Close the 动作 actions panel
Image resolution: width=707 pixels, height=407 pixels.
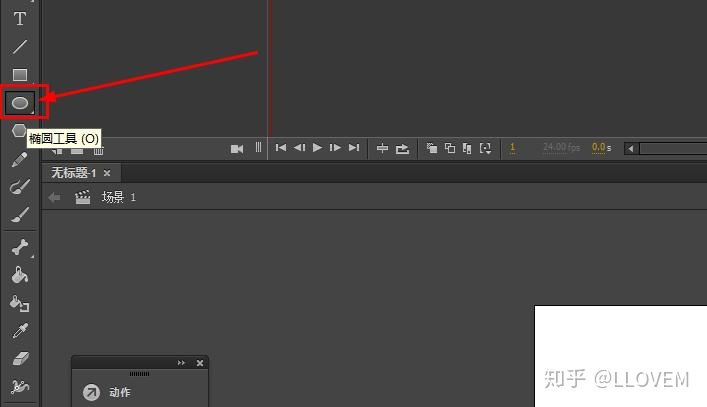[x=200, y=363]
